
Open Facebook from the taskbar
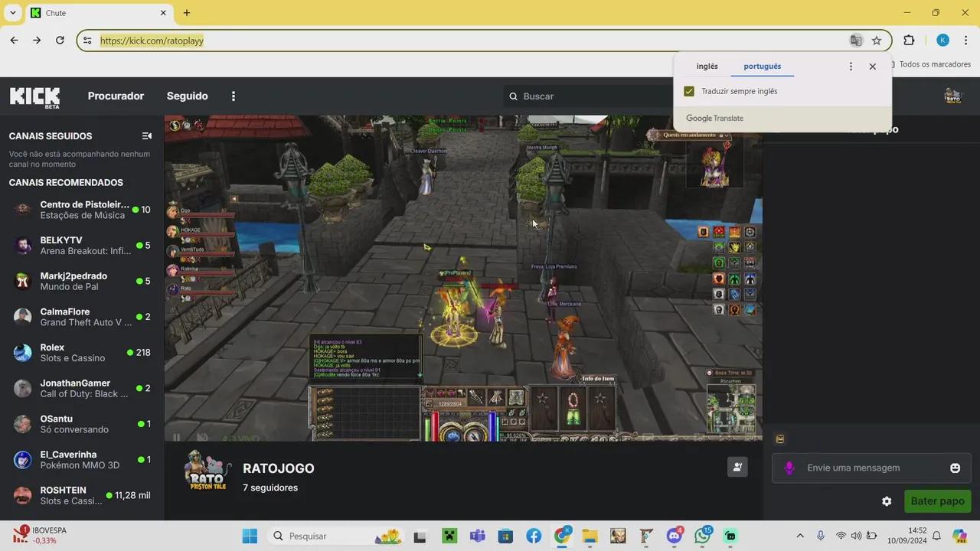click(x=534, y=536)
